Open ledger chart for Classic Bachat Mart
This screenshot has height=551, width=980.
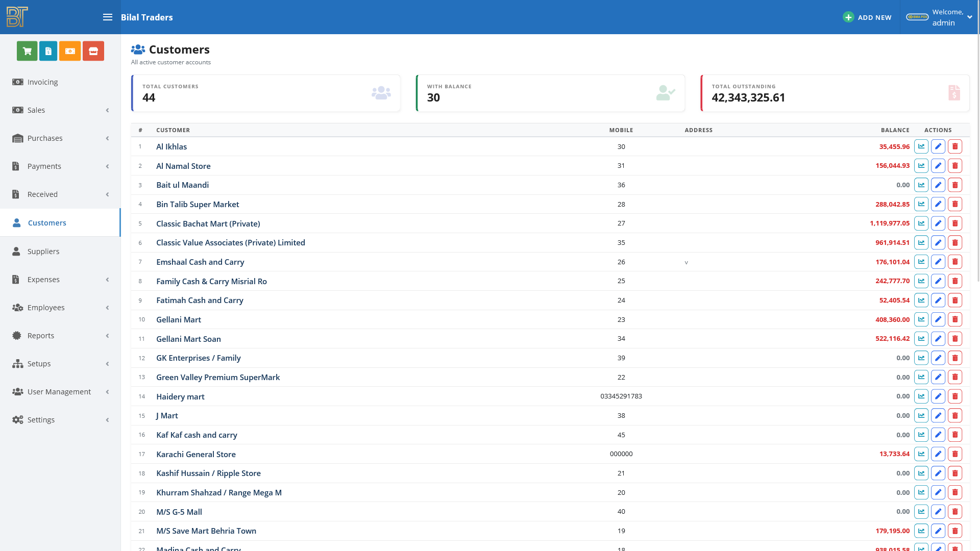[921, 223]
